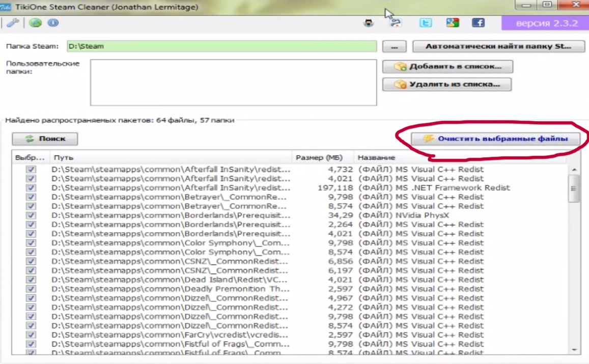Select the Dead Island\Redist\VC... path

tap(170, 280)
